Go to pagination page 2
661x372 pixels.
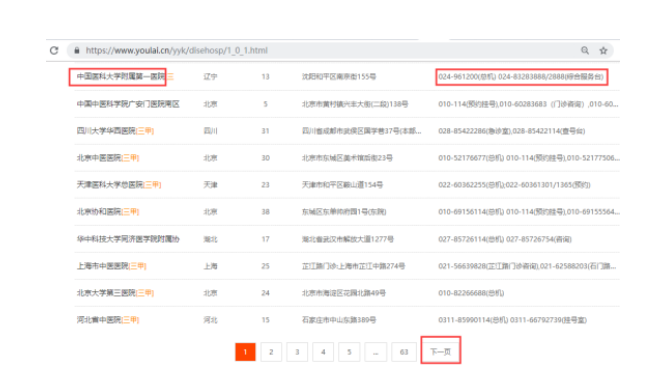[x=271, y=352]
